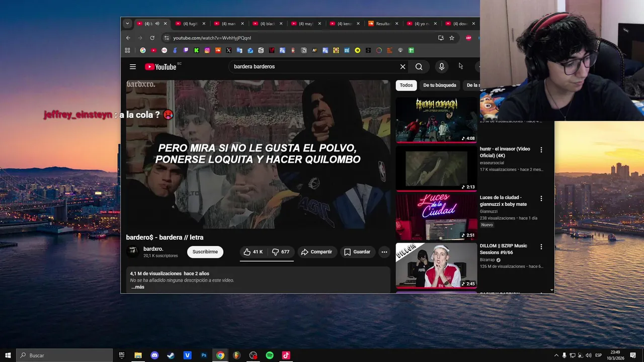Open the Notion bookmark
The width and height of the screenshot is (644, 362).
304,50
